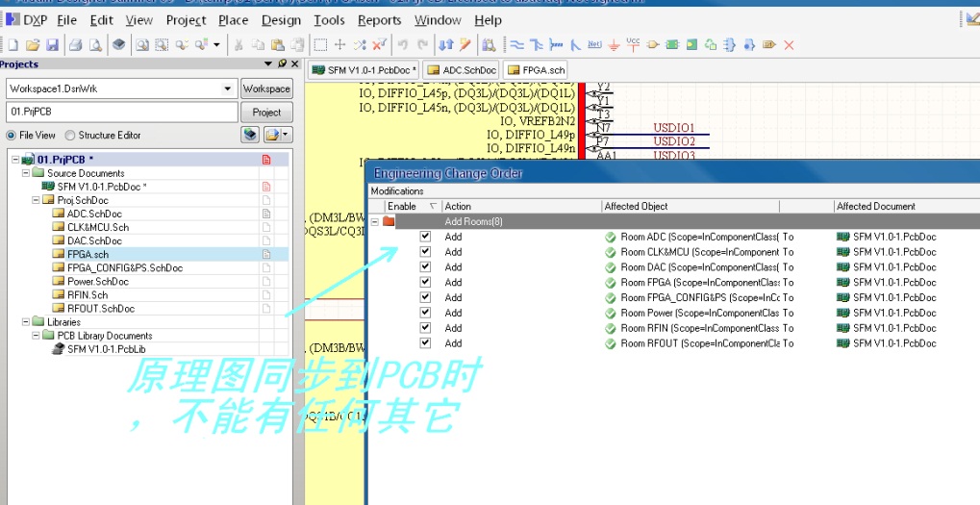The width and height of the screenshot is (980, 505).
Task: Open the device view (stacked layers) icon
Action: (x=118, y=45)
